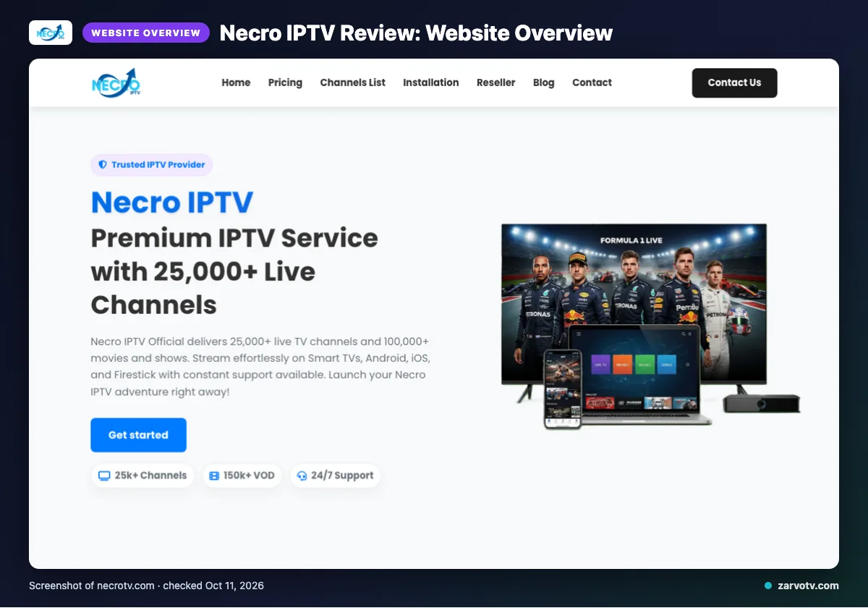Click the Premium IPTV Service headline
Image resolution: width=868 pixels, height=608 pixels.
234,271
